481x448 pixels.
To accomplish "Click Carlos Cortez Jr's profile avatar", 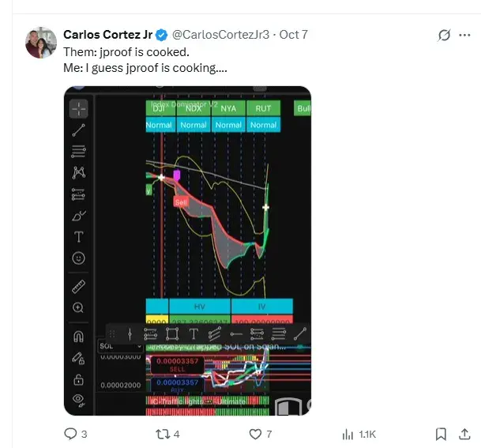I will [x=40, y=43].
